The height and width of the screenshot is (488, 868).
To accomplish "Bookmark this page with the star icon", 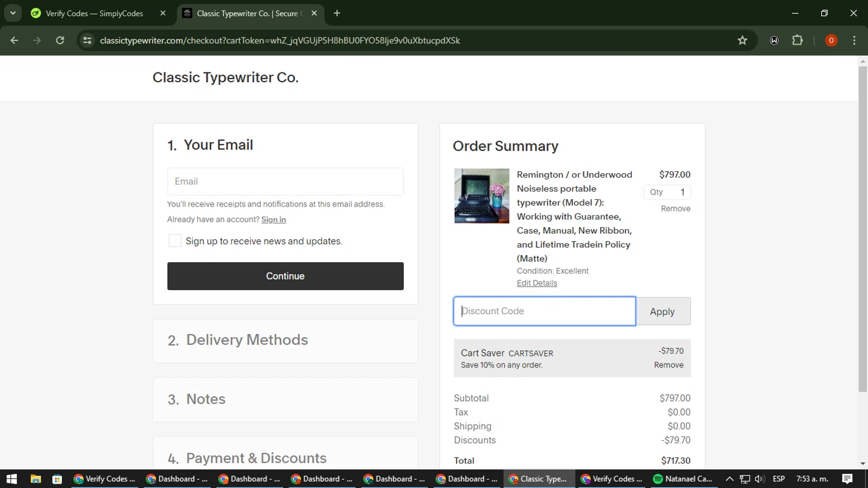I will (x=742, y=41).
